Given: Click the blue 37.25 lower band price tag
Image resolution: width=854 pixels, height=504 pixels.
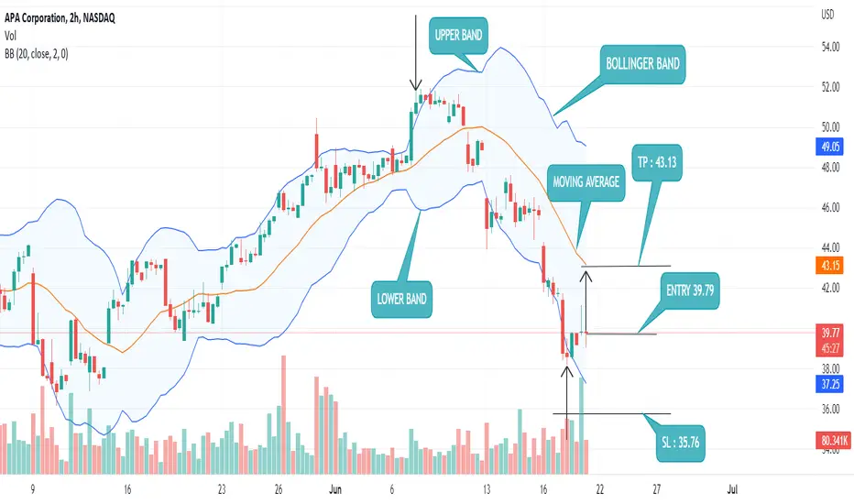Looking at the screenshot, I should click(x=830, y=384).
